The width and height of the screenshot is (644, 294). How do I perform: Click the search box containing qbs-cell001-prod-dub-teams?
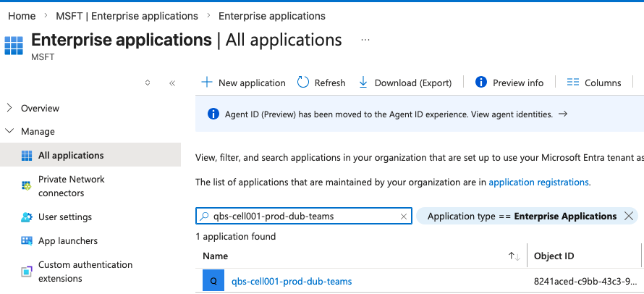[x=303, y=216]
